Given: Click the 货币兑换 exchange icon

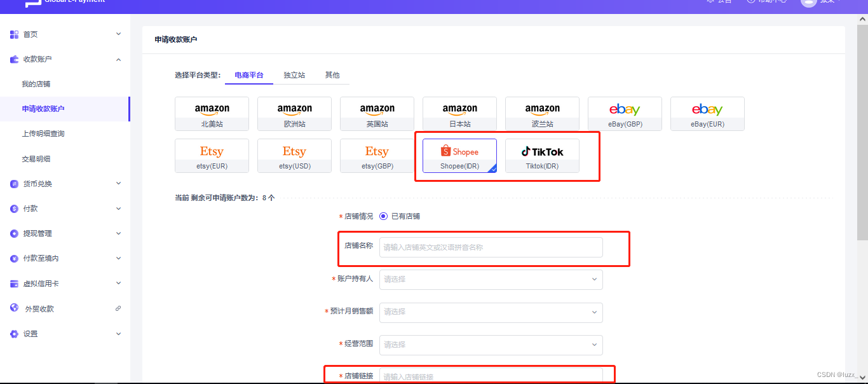Looking at the screenshot, I should click(x=14, y=184).
